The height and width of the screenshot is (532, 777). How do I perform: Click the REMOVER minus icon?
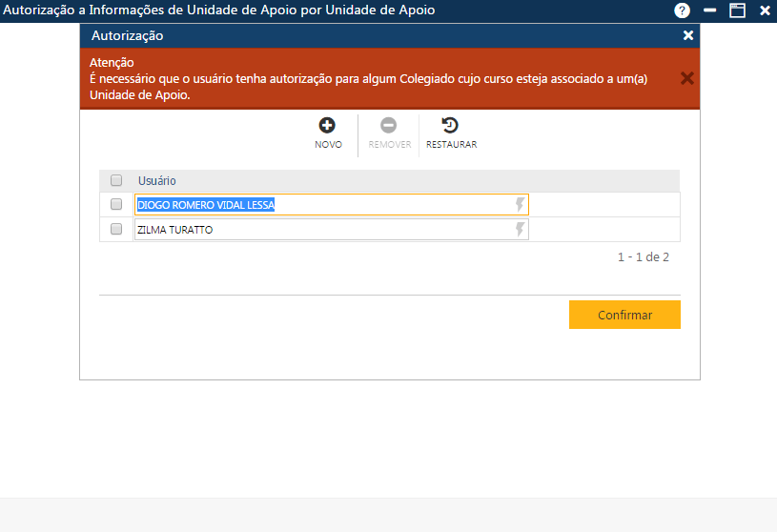coord(389,126)
